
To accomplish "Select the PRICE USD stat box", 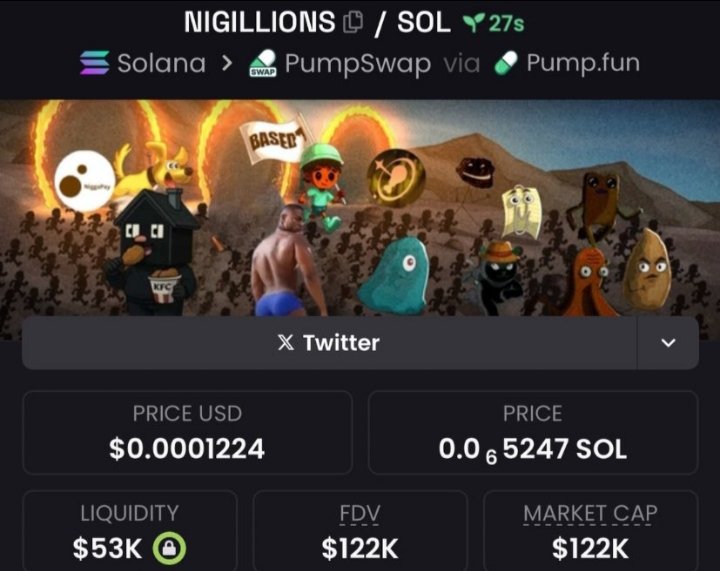I will click(187, 432).
